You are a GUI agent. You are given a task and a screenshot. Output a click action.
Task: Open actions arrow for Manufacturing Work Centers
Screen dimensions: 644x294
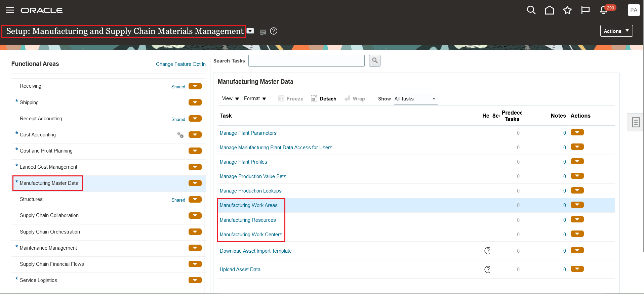[577, 234]
